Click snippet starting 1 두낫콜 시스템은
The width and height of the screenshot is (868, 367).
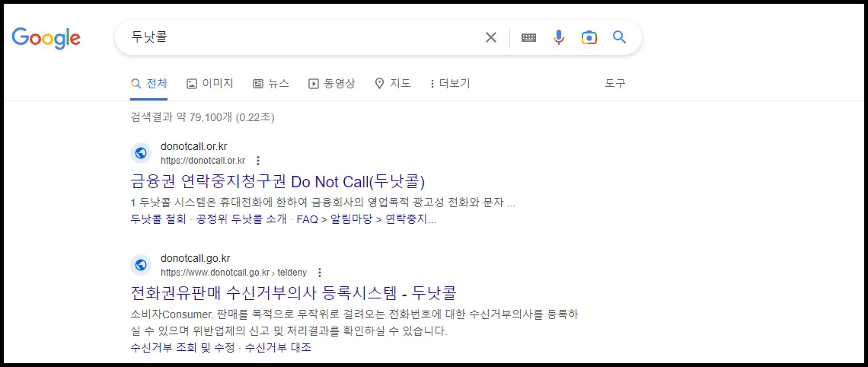pos(324,203)
